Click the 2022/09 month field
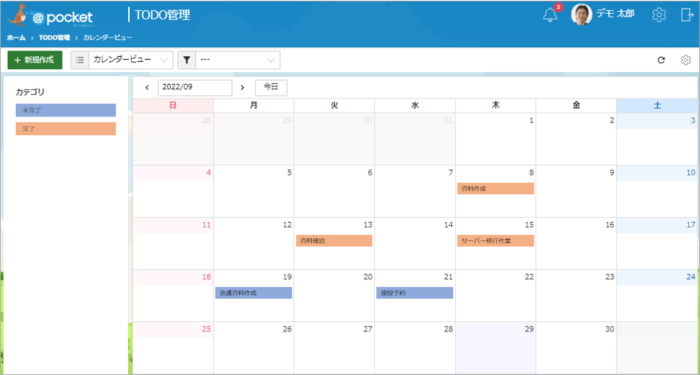700x375 pixels. pos(195,88)
